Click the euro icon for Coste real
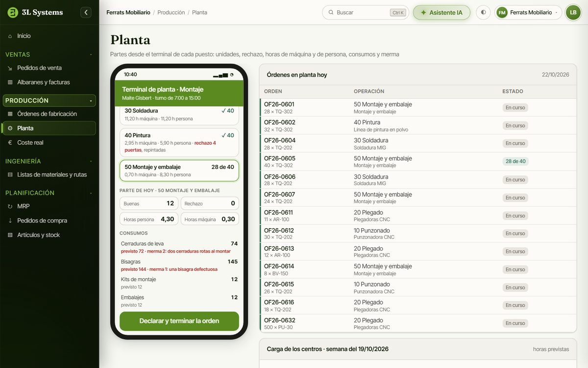Screen dimensions: 588x368 10,142
